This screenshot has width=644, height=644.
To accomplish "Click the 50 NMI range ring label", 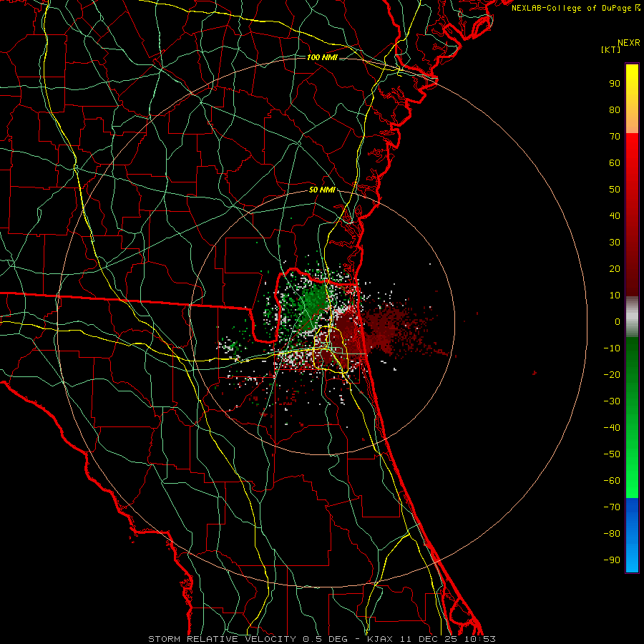I will point(322,190).
